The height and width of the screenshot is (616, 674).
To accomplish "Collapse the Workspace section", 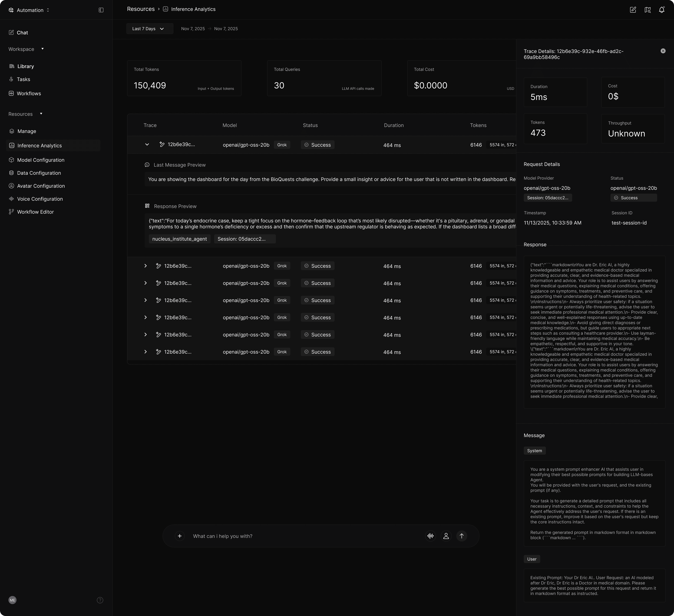I will [x=42, y=49].
